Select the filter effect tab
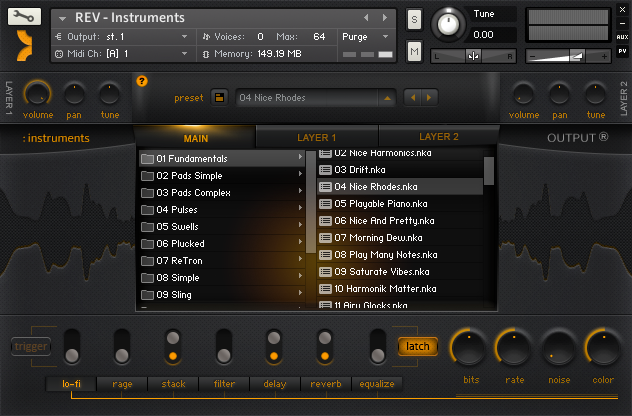 [x=224, y=384]
